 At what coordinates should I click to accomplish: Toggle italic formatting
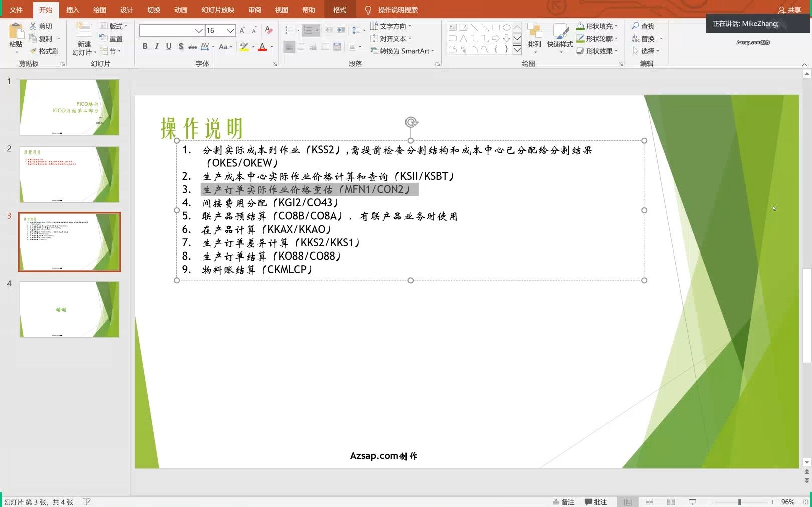156,46
